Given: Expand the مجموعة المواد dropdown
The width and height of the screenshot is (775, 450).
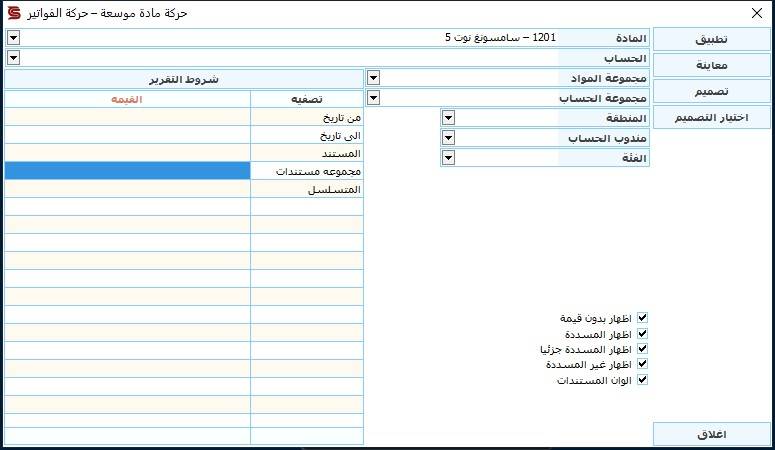Looking at the screenshot, I should point(374,78).
